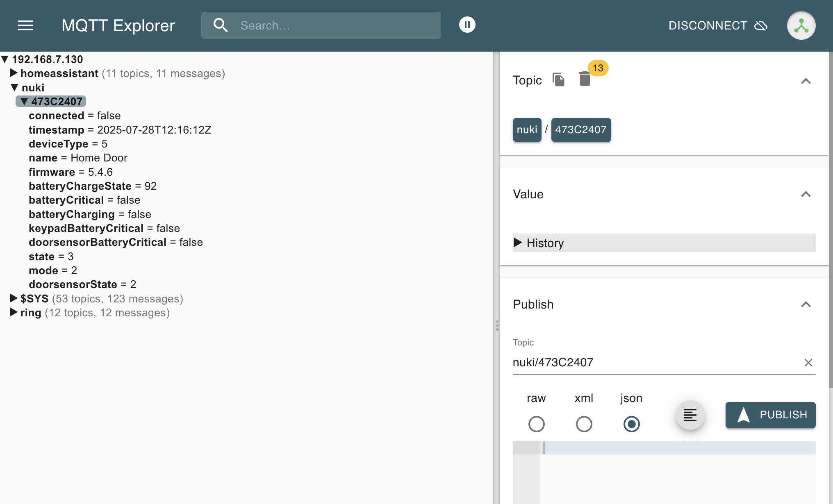Select the batteryCritical = false topic
Viewport: 833px width, 504px height.
84,200
